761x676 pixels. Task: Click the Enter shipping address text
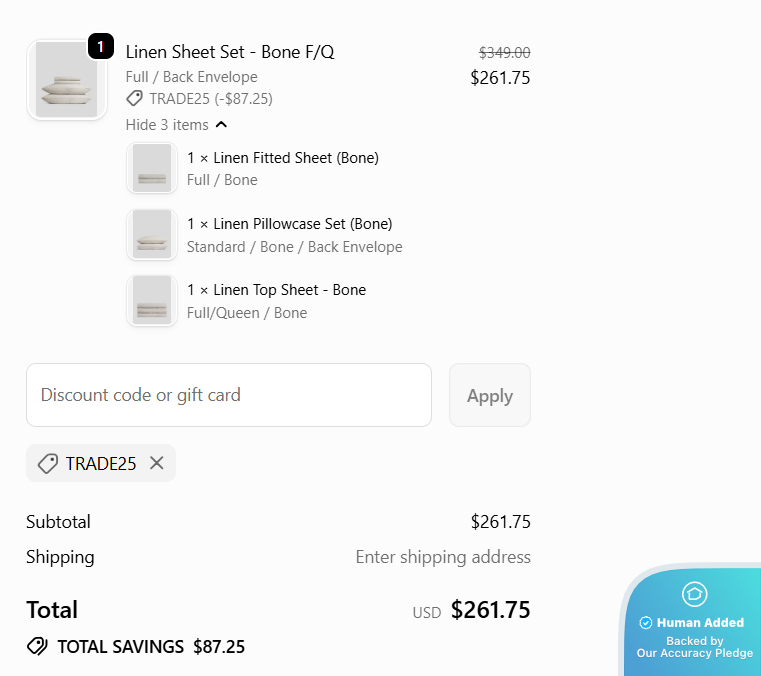coord(443,557)
